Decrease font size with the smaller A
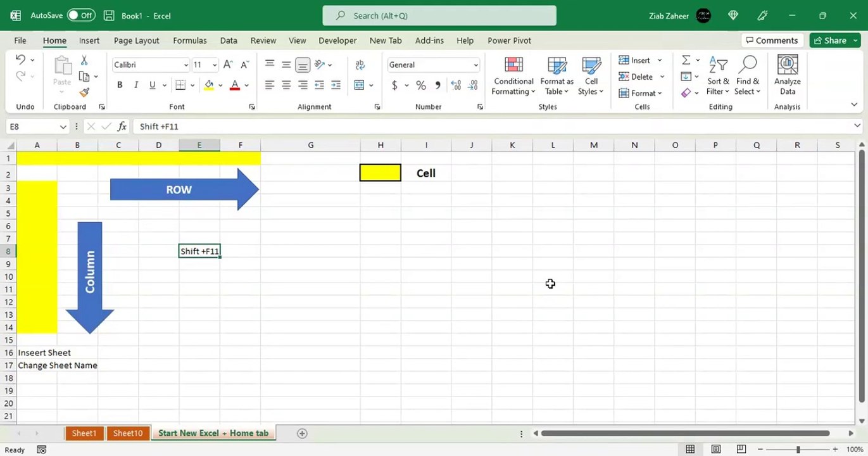The image size is (868, 456). click(x=244, y=65)
